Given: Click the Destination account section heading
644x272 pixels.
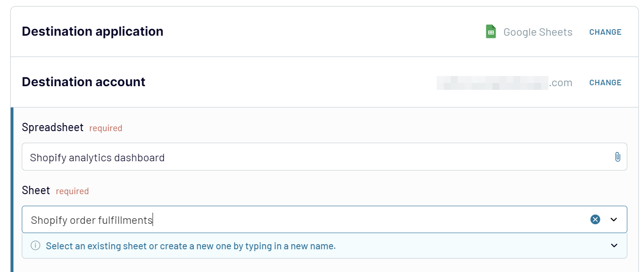Looking at the screenshot, I should [83, 82].
